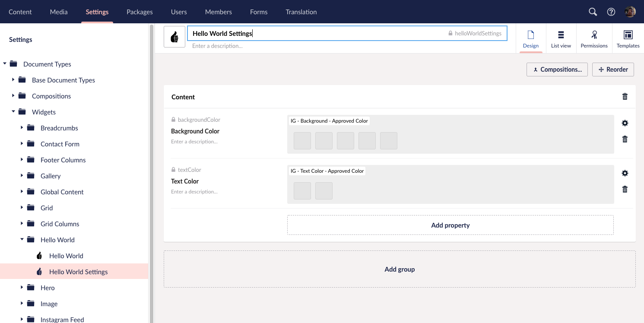Open the help question mark icon

[x=611, y=12]
